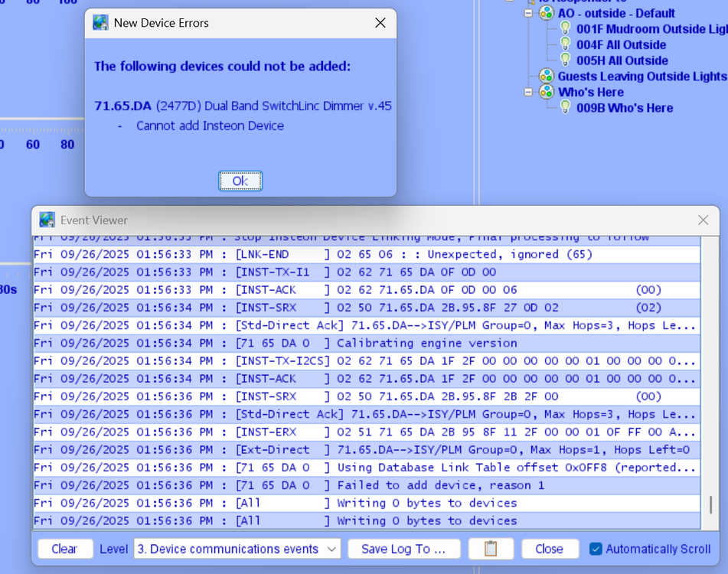This screenshot has width=728, height=574.
Task: Select the Who's Here scene label
Action: (590, 93)
